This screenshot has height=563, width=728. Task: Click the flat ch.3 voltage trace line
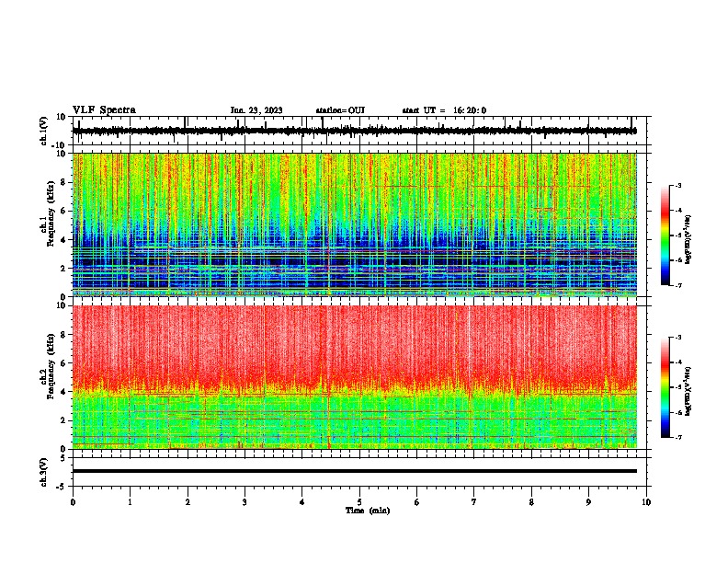coord(354,471)
